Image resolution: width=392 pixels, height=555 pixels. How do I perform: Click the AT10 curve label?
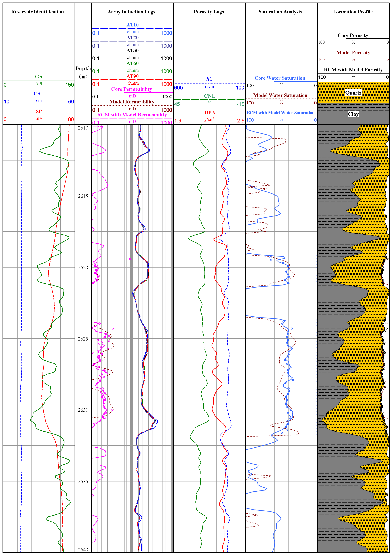pos(132,25)
